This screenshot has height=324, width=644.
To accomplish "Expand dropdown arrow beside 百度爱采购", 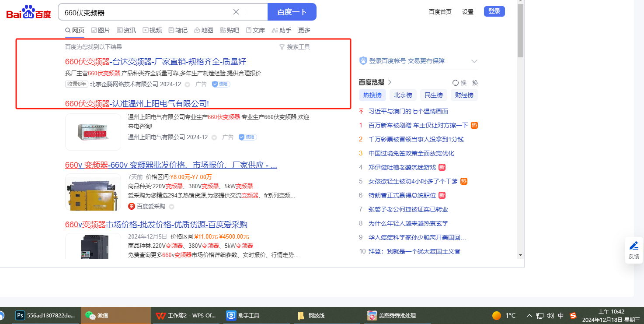I will tap(172, 207).
